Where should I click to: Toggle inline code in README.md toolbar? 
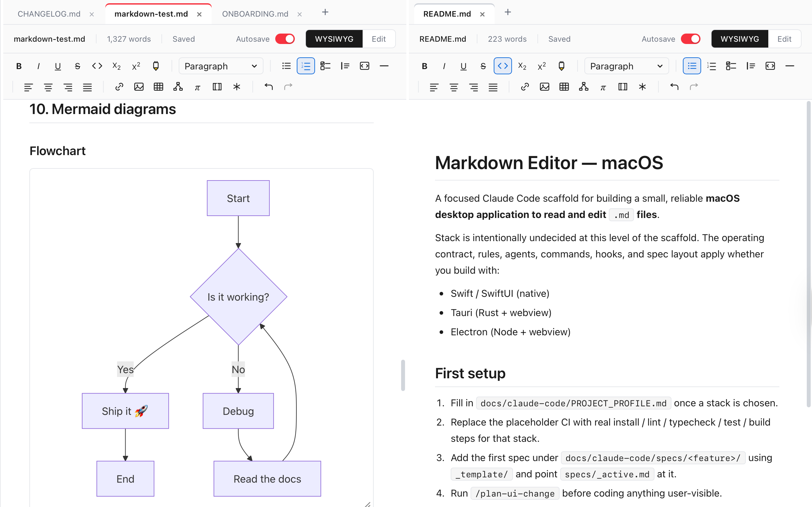(503, 66)
